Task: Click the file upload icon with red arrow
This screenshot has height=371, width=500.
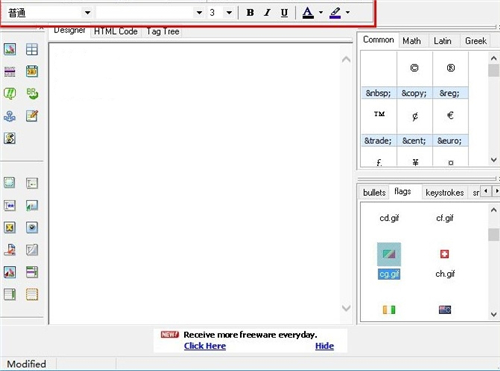Action: [x=10, y=250]
